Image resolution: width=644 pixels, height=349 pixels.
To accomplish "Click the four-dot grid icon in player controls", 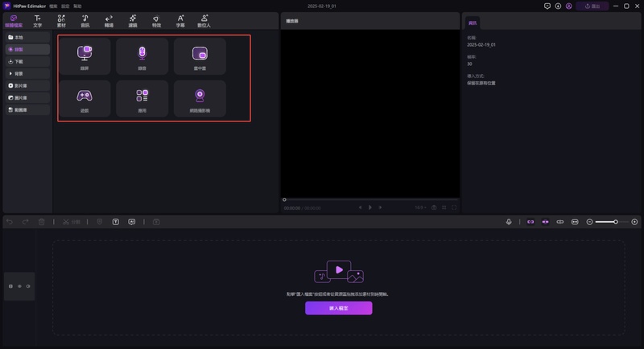I will click(444, 207).
